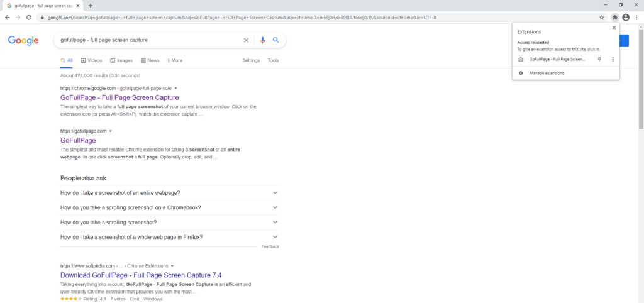The width and height of the screenshot is (644, 303).
Task: Switch to the Videos tab
Action: [x=91, y=60]
